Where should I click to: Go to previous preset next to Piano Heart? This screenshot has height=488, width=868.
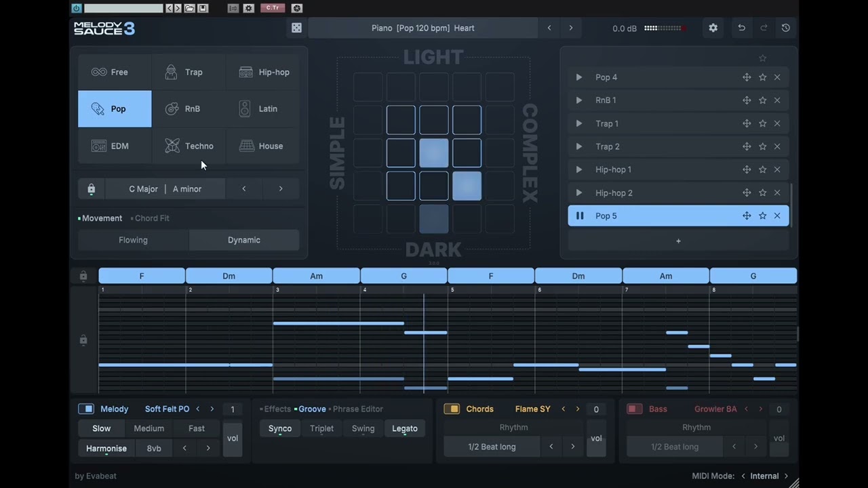pos(549,28)
